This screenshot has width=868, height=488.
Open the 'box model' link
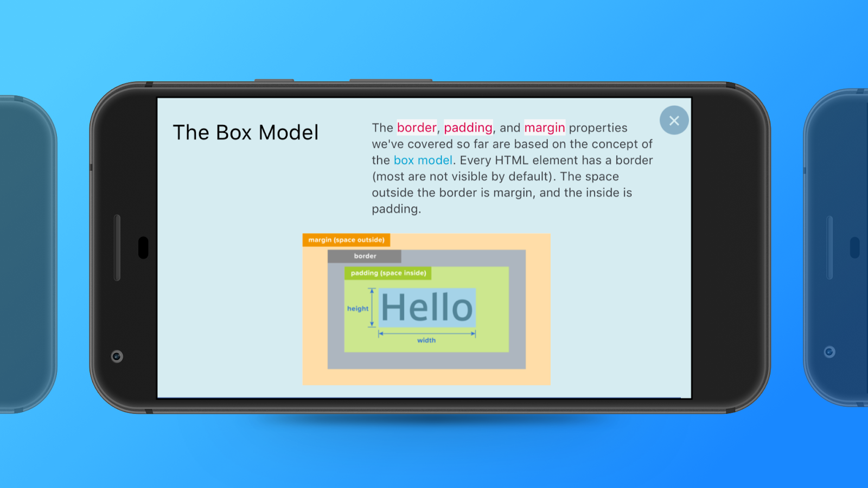click(x=423, y=160)
